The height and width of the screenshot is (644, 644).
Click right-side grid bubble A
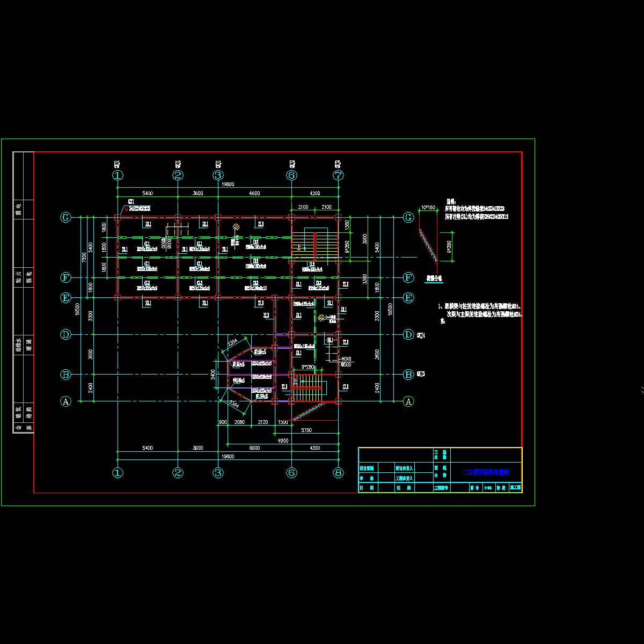[x=408, y=401]
